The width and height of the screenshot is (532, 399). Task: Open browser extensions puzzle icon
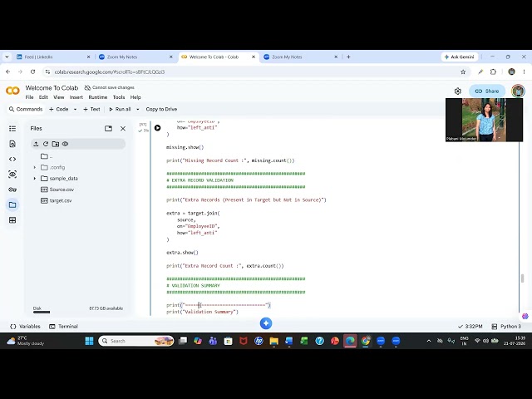pyautogui.click(x=493, y=72)
